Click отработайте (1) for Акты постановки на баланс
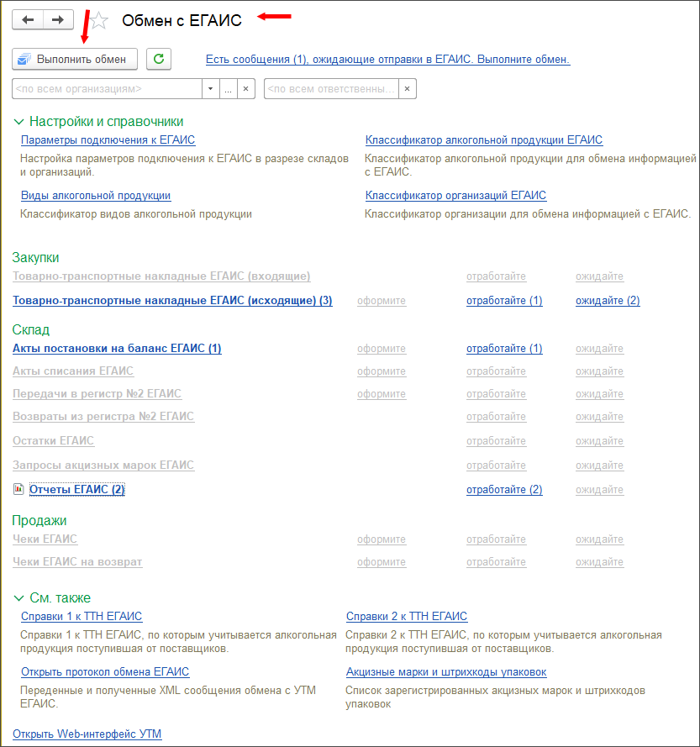This screenshot has width=700, height=747. [504, 348]
